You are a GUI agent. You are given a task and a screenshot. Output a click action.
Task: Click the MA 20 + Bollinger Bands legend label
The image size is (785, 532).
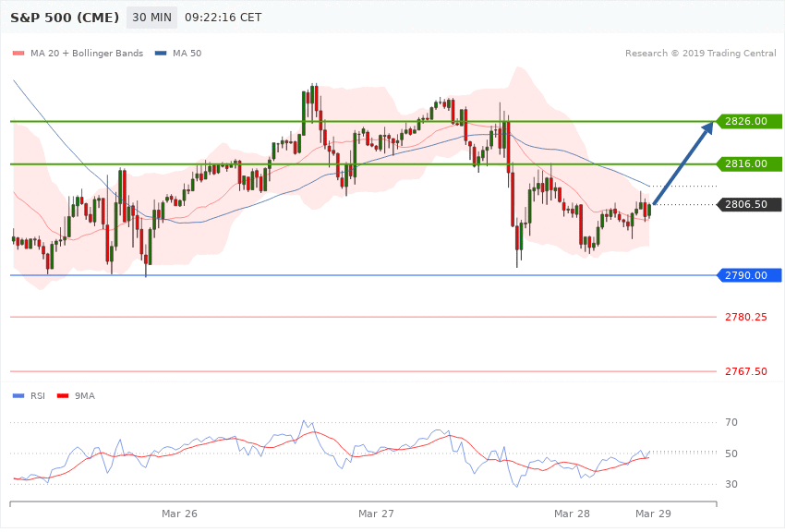[87, 53]
